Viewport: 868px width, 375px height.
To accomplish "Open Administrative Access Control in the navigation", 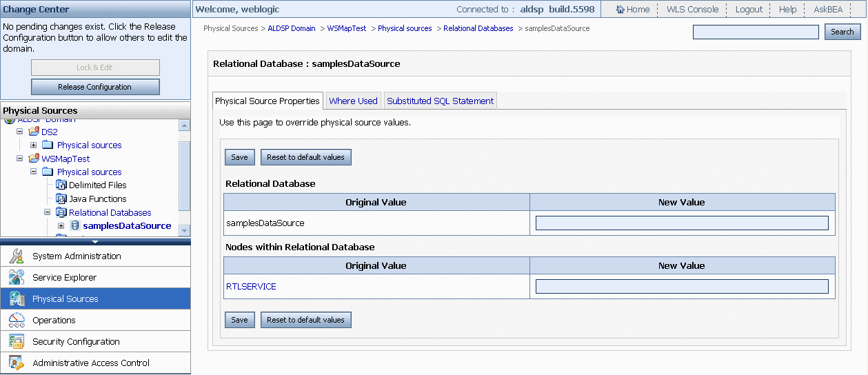I will (95, 363).
